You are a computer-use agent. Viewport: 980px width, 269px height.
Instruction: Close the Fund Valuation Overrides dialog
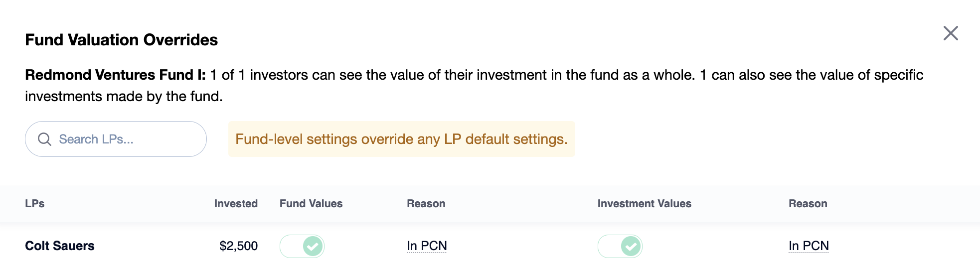(951, 33)
